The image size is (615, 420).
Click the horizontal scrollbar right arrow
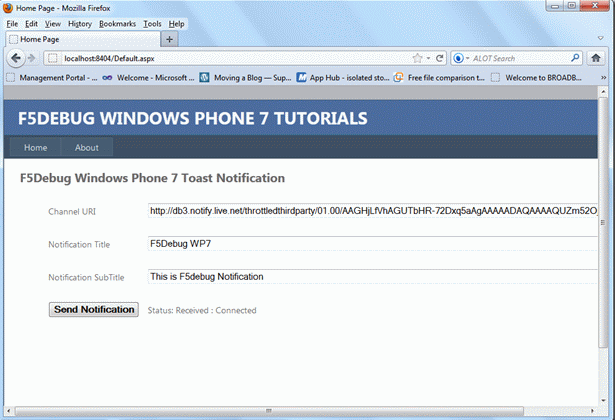592,411
